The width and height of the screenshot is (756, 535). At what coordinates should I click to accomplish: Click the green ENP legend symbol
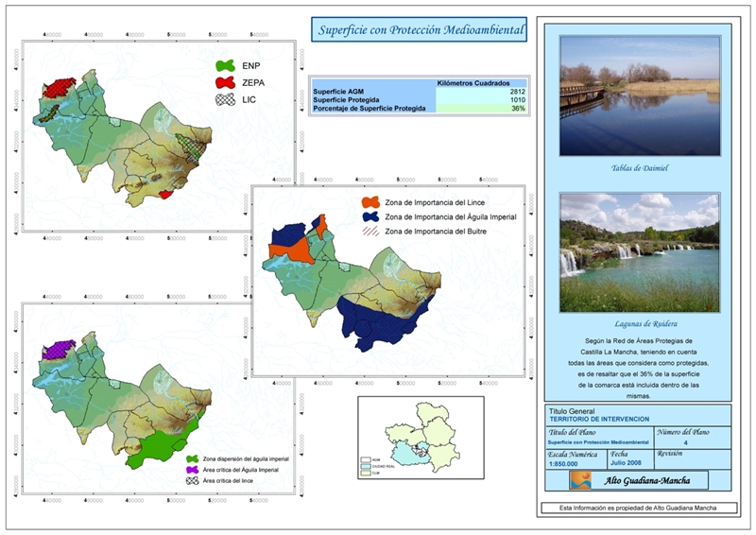coord(225,65)
